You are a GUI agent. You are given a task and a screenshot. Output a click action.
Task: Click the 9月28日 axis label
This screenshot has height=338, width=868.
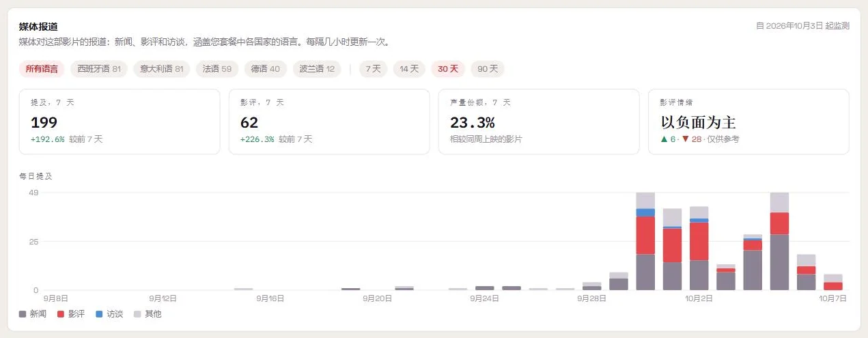coord(591,298)
